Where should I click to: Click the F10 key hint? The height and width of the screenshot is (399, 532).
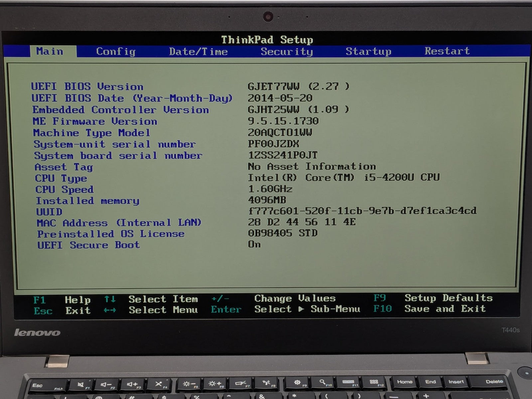(382, 309)
